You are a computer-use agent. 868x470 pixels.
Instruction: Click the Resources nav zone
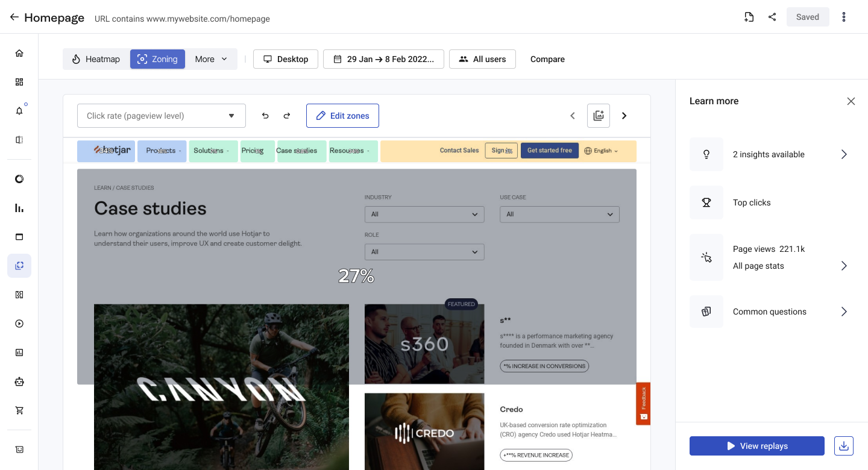(x=353, y=151)
